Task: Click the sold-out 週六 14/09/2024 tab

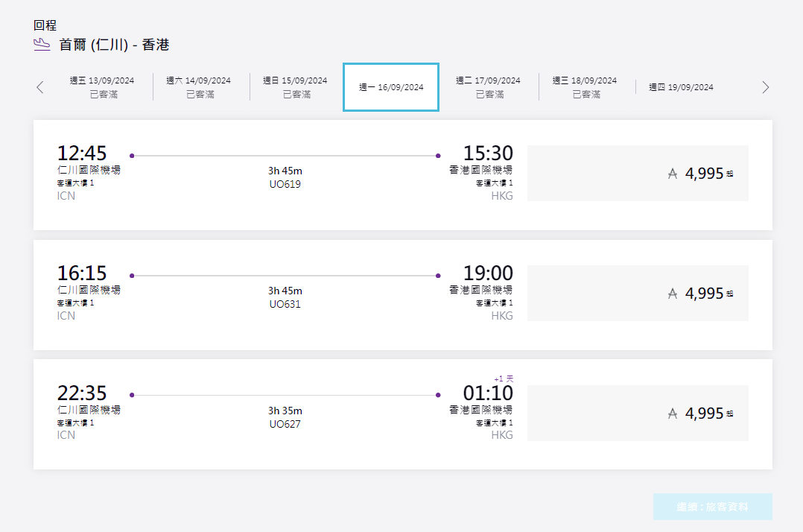Action: (x=200, y=86)
